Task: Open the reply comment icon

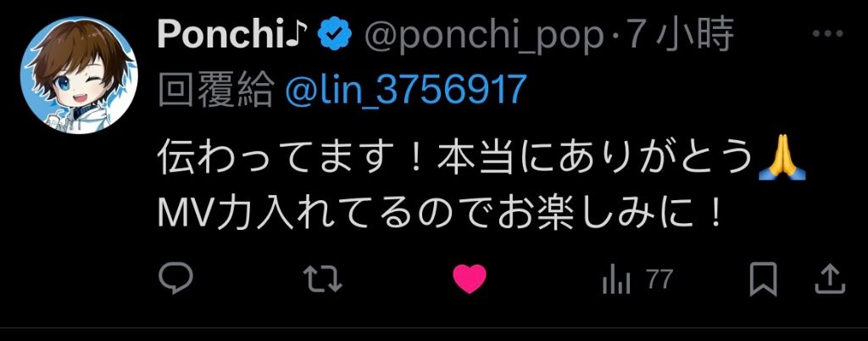Action: point(175,278)
